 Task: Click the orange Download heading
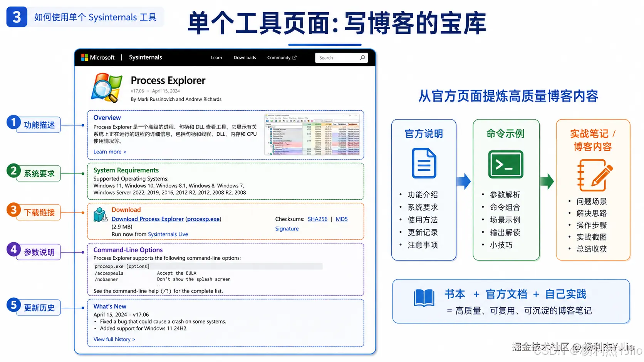[126, 210]
